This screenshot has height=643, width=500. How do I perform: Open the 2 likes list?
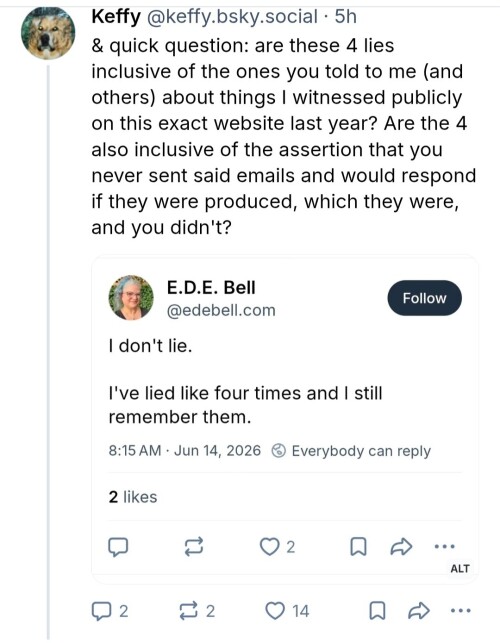click(x=133, y=497)
